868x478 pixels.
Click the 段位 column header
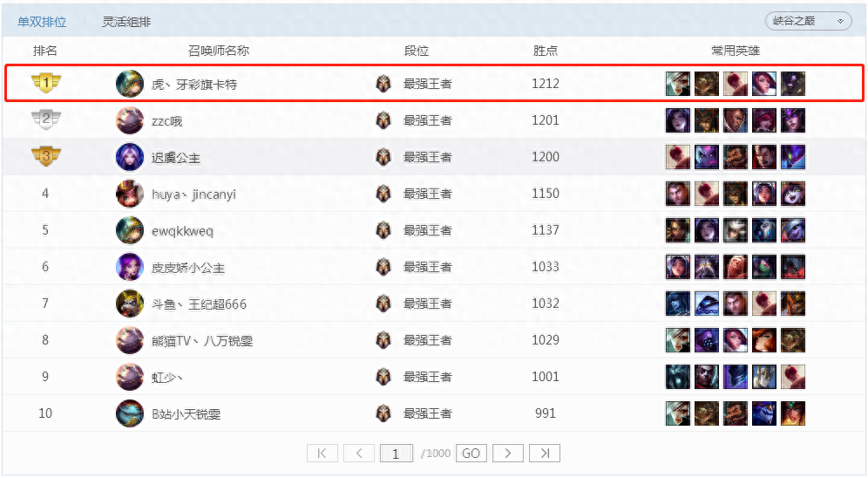417,51
